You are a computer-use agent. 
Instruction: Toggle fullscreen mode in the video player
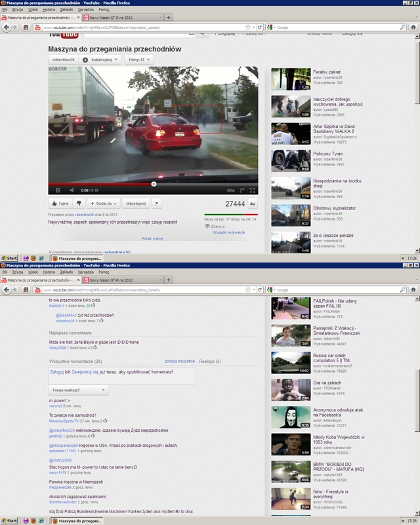tap(253, 190)
